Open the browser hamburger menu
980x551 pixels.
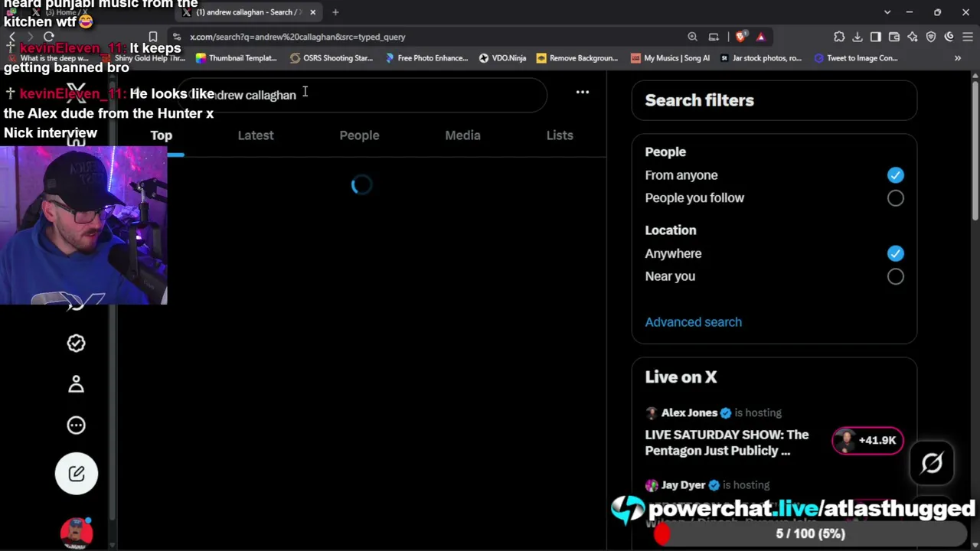(967, 37)
